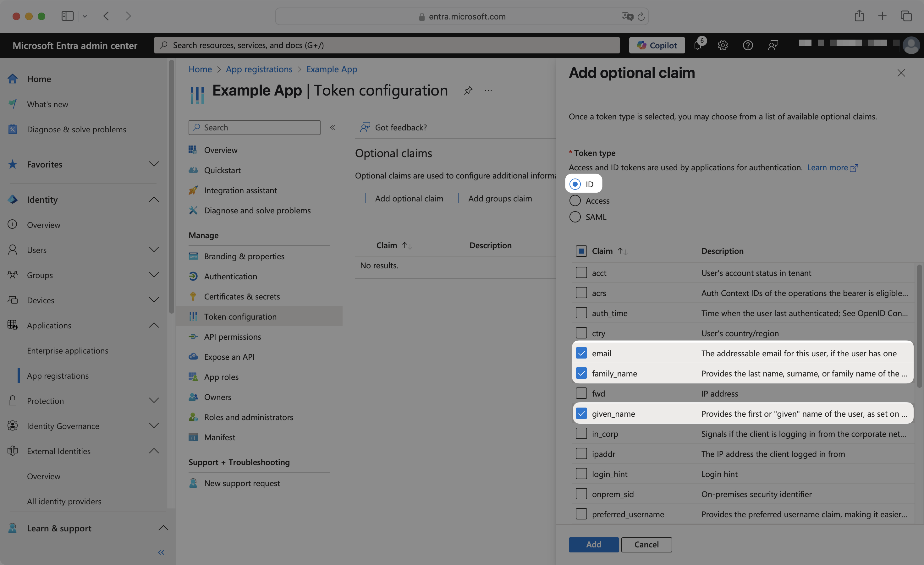Check the acct claim checkbox
This screenshot has width=924, height=565.
coord(581,272)
